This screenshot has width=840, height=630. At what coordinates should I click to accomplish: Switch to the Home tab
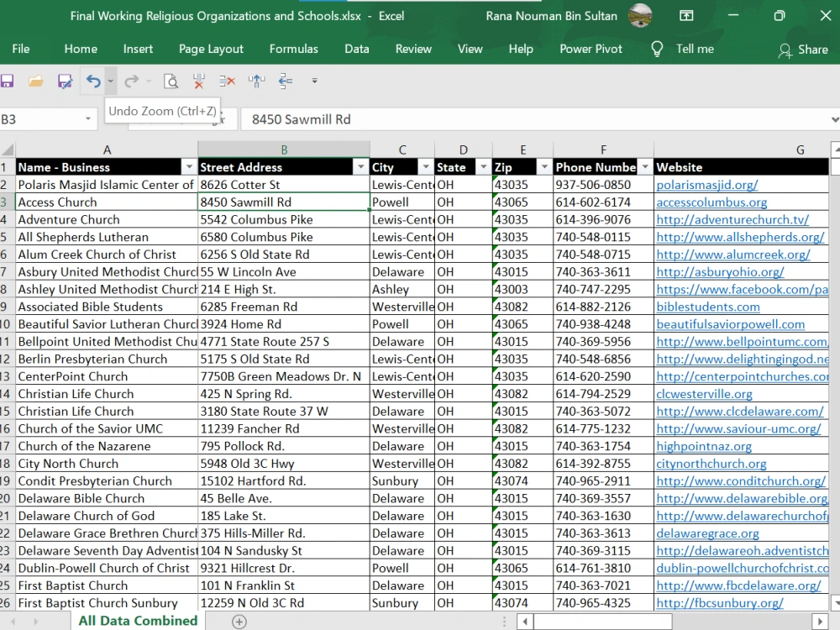click(81, 49)
